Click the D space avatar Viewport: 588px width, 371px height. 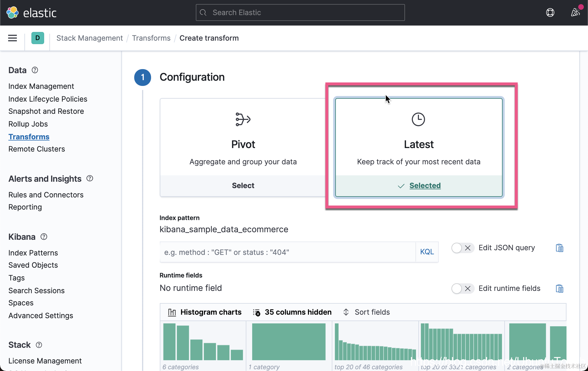pyautogui.click(x=37, y=38)
